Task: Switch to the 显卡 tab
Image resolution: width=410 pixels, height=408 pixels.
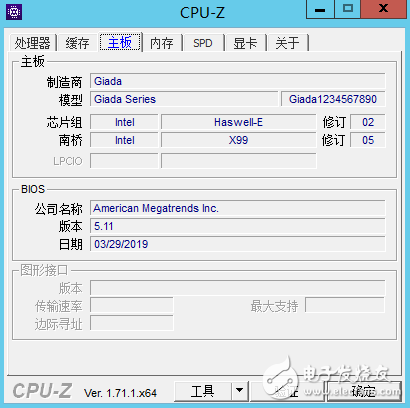Action: click(x=245, y=43)
